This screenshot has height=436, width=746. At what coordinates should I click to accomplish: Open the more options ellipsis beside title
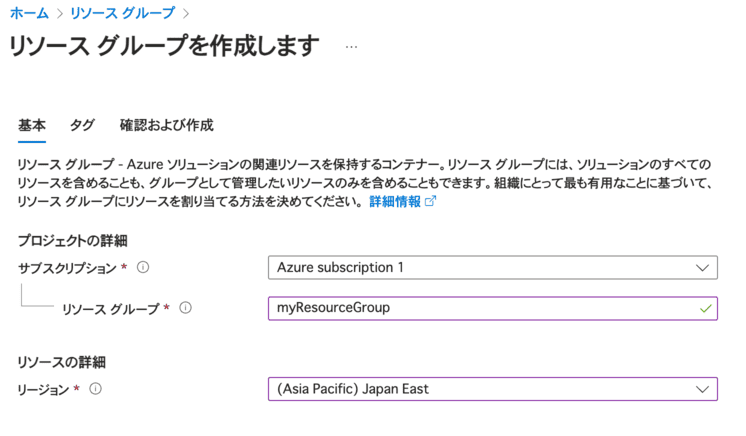pos(351,47)
